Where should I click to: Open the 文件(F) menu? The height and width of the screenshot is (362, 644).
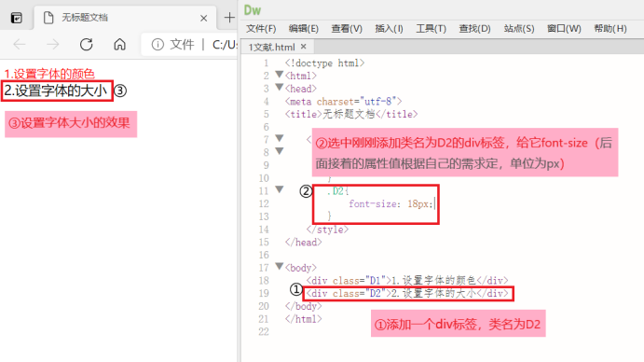pyautogui.click(x=261, y=28)
